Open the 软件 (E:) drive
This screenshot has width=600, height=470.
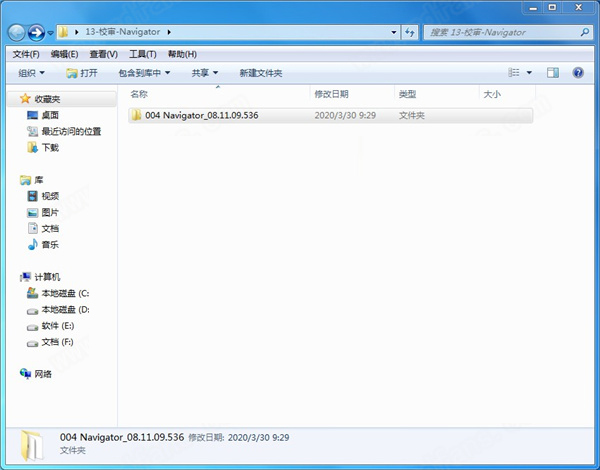coord(58,326)
